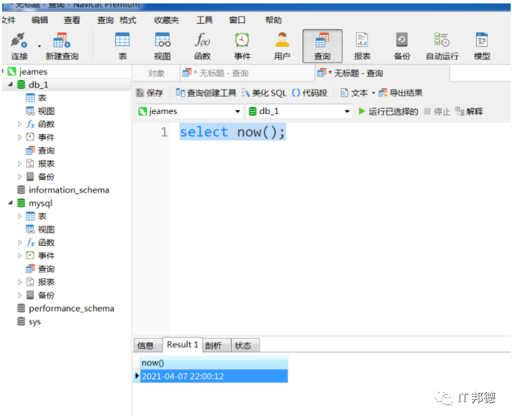Select 视图 under db_1
512x420 pixels.
pos(40,111)
